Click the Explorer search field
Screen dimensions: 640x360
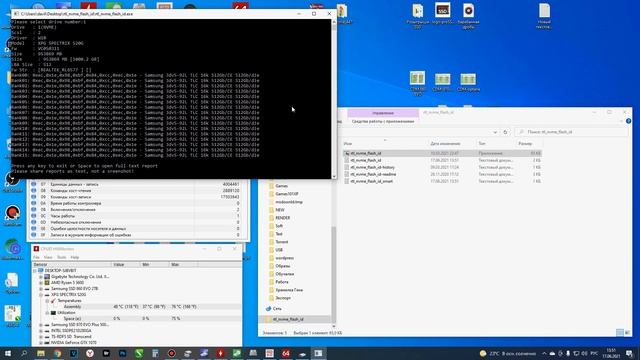[571, 132]
